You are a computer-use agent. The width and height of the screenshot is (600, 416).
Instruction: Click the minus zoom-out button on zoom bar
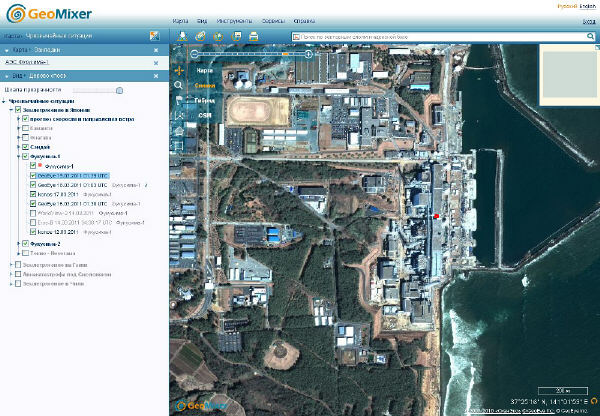coord(194,54)
